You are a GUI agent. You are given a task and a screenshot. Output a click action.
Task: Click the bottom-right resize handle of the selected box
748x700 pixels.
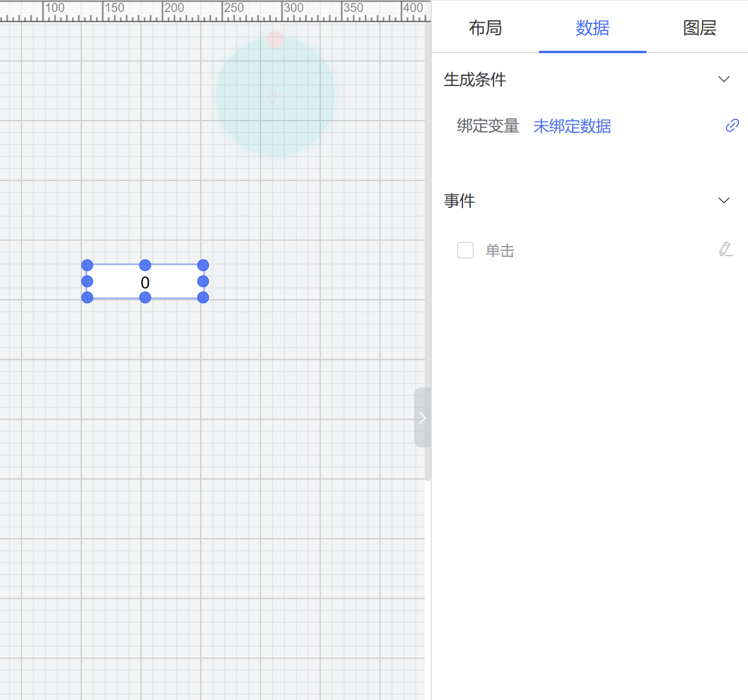203,297
